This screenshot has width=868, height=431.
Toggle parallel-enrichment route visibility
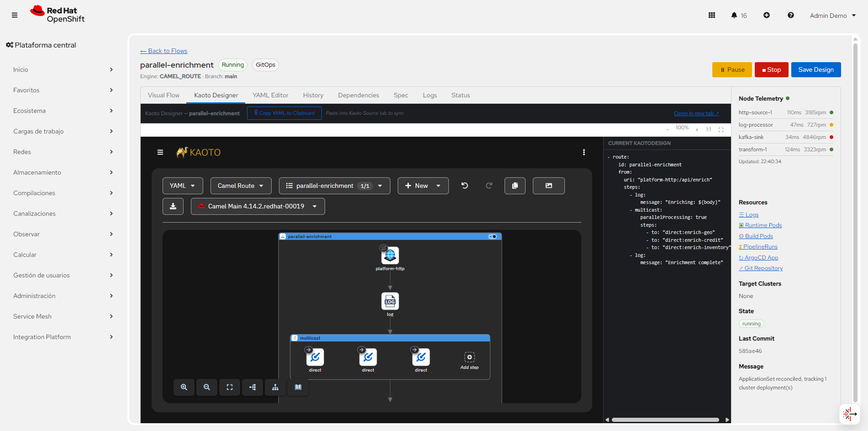coord(493,237)
